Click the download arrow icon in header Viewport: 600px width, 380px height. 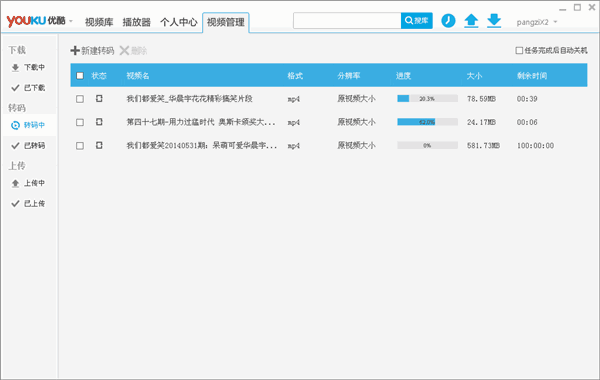pos(494,21)
